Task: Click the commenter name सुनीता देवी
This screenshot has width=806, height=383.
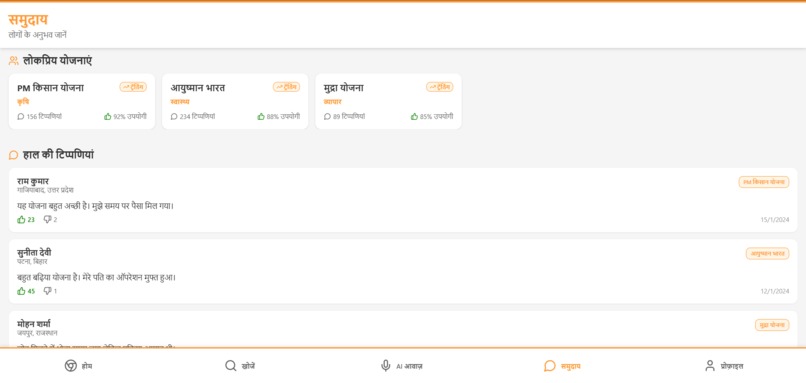Action: click(34, 252)
